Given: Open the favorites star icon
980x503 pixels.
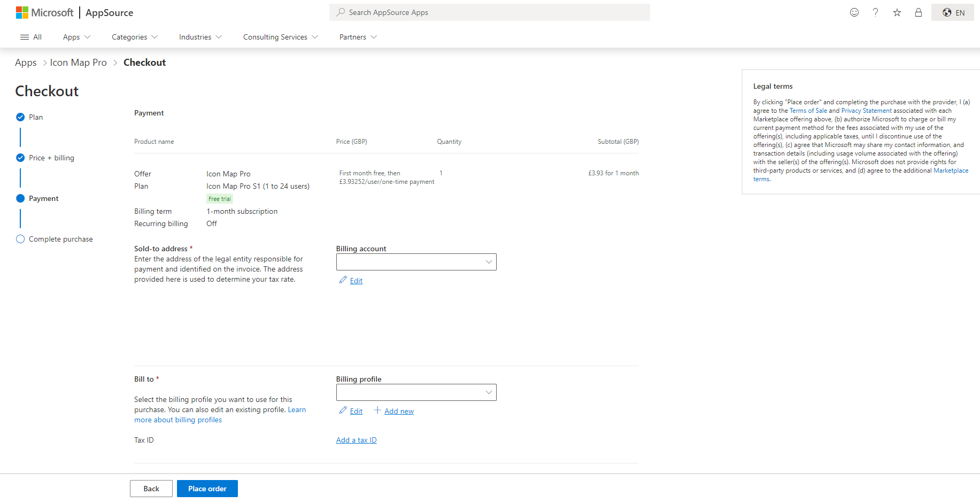Looking at the screenshot, I should coord(897,12).
